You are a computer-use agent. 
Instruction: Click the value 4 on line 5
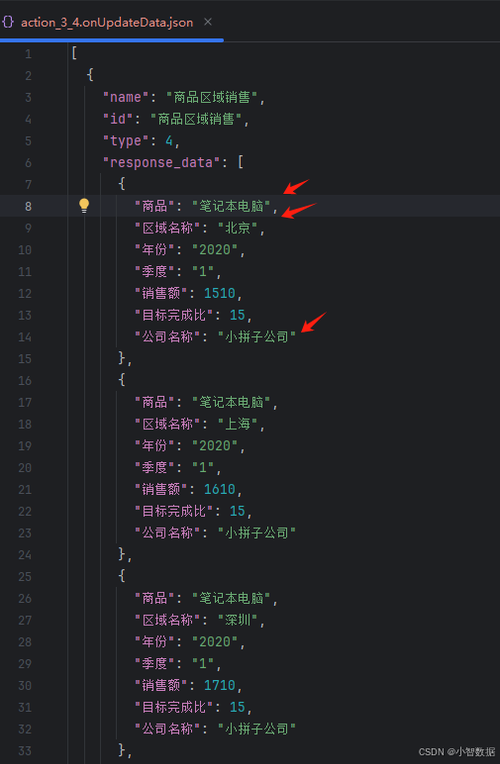(x=169, y=141)
